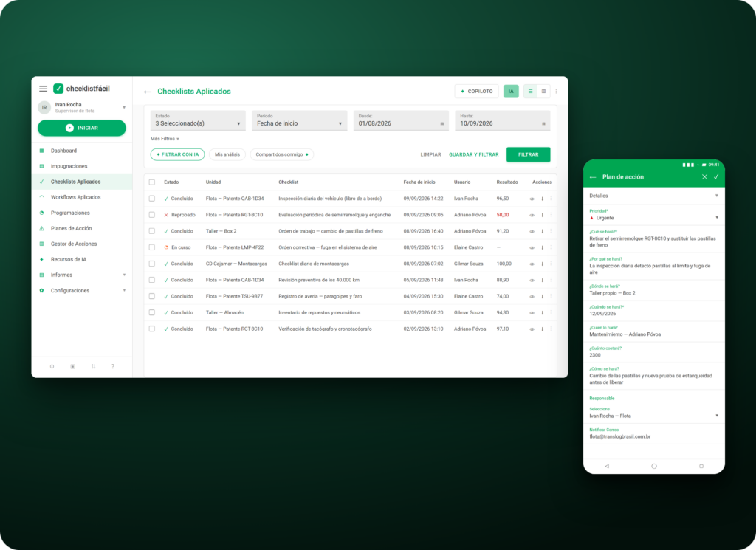
Task: Open the hamburger menu beside checklistfácil logo
Action: 43,89
